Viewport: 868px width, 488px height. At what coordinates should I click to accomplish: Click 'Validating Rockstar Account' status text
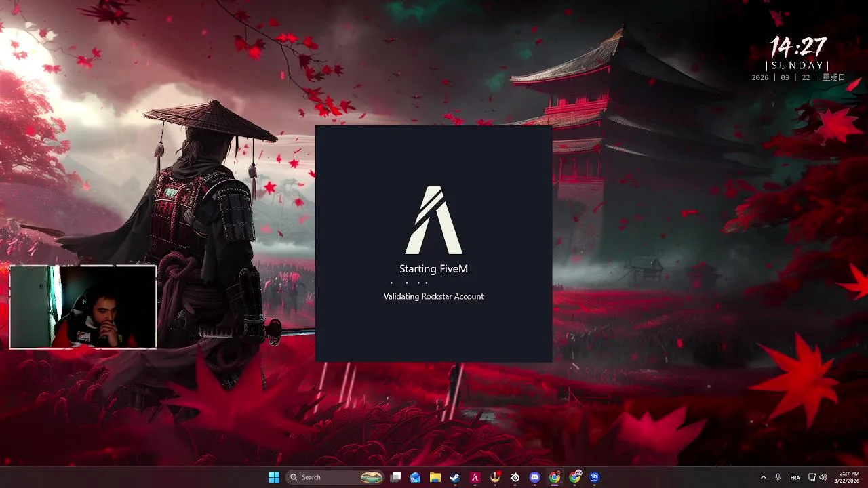point(433,296)
